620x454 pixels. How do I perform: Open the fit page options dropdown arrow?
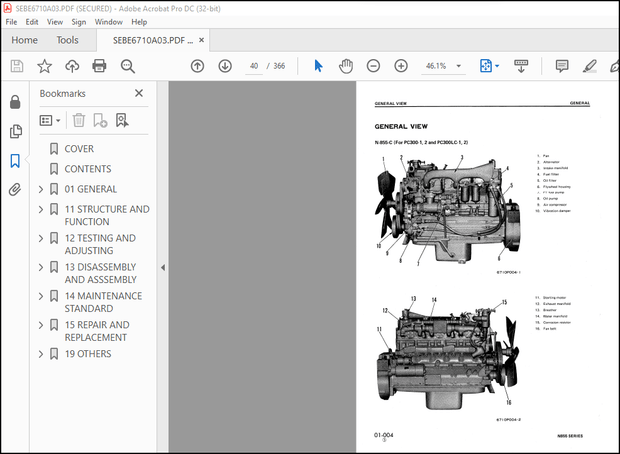[497, 66]
